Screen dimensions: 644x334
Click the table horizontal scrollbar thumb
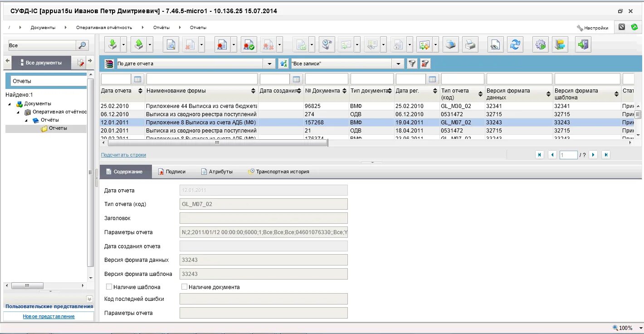click(x=217, y=142)
